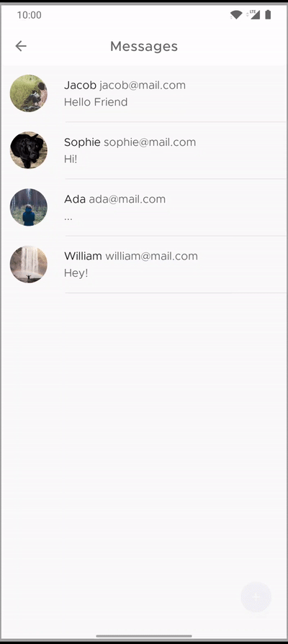The width and height of the screenshot is (288, 644).
Task: Select the "Hello Friend" message preview
Action: [x=96, y=102]
